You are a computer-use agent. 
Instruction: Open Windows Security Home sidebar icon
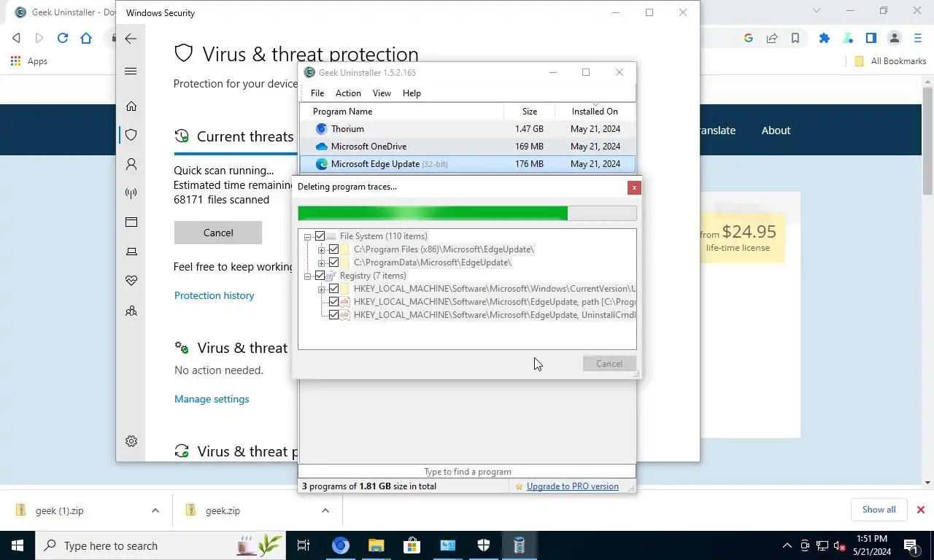(131, 106)
